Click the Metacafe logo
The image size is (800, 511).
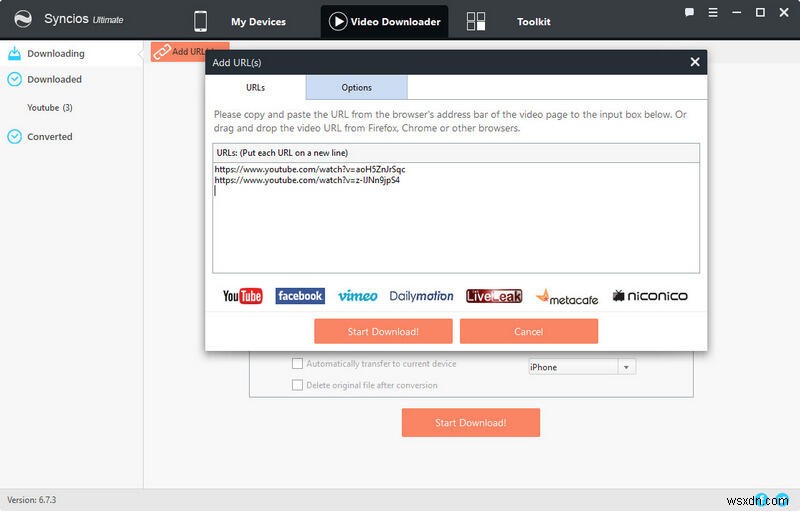pyautogui.click(x=567, y=297)
